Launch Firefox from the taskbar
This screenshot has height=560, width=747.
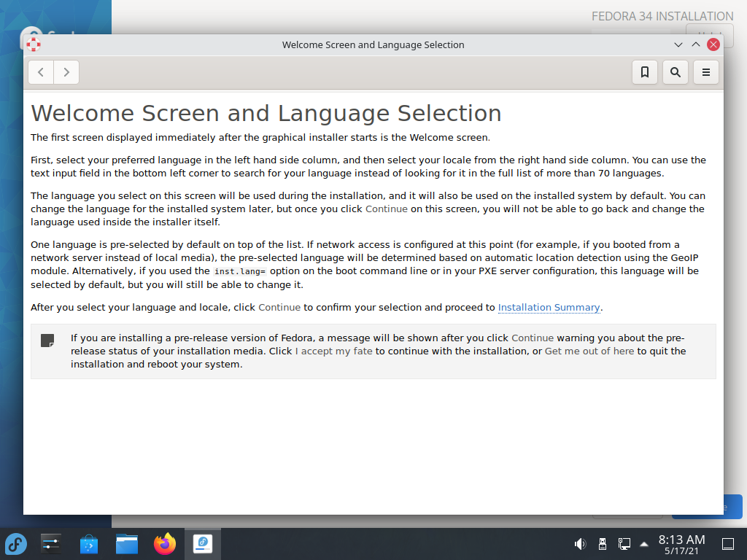pos(165,544)
